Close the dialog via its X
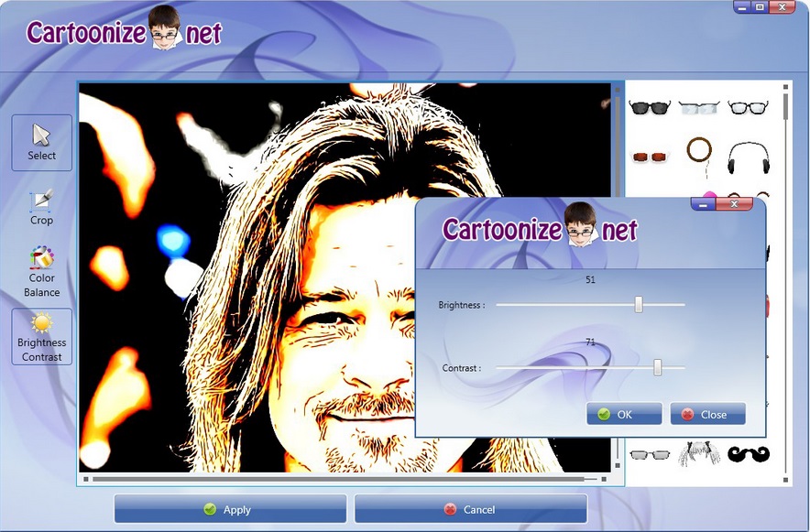 [734, 204]
